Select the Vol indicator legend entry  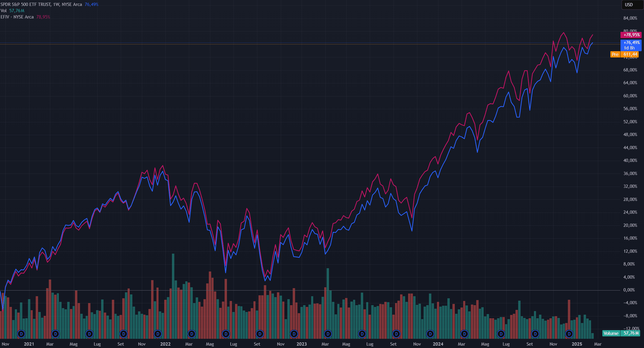[4, 11]
